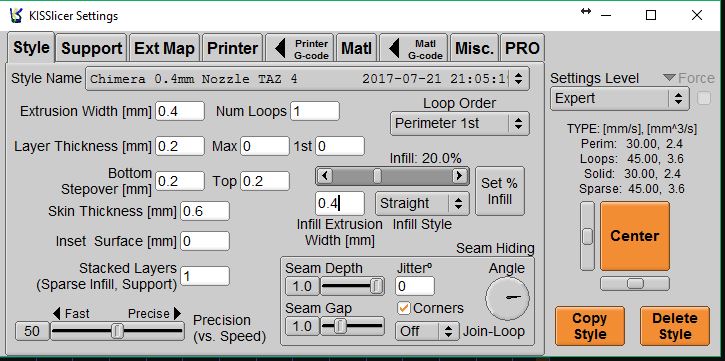Click the 'Seam Hiding' group label

[x=495, y=248]
